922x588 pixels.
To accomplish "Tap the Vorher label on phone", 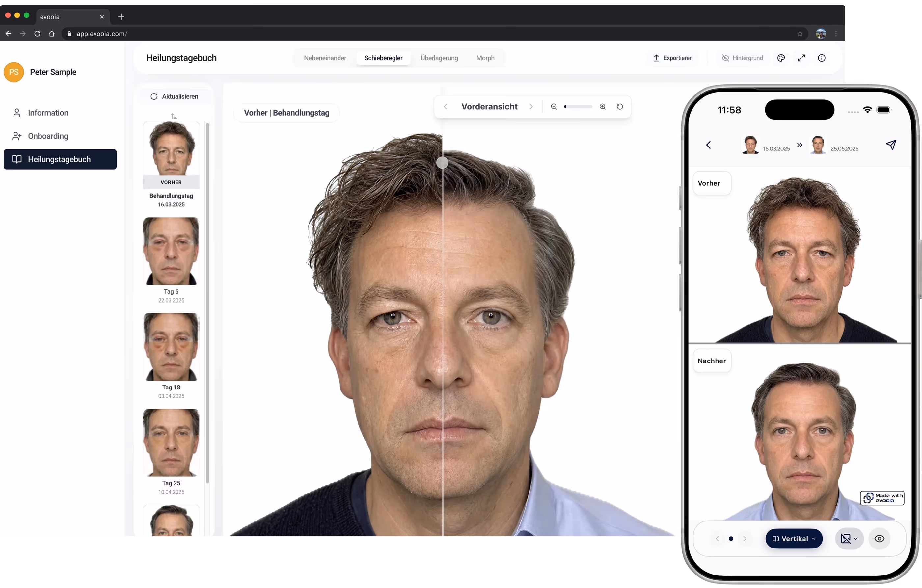I will 712,183.
